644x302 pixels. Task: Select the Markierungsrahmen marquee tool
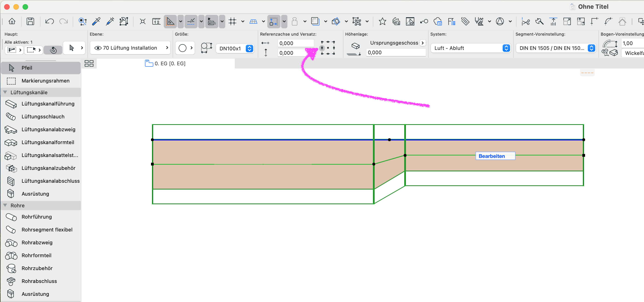tap(41, 81)
